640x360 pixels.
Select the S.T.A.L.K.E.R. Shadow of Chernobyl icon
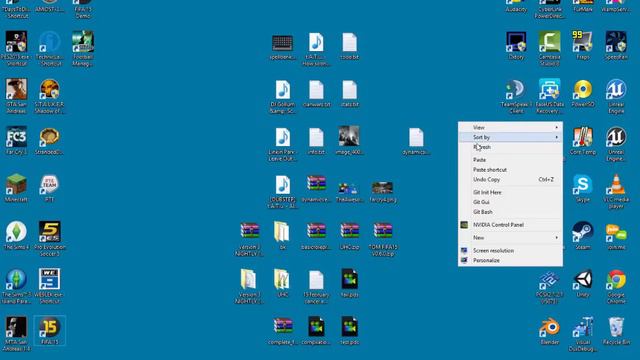pyautogui.click(x=49, y=96)
